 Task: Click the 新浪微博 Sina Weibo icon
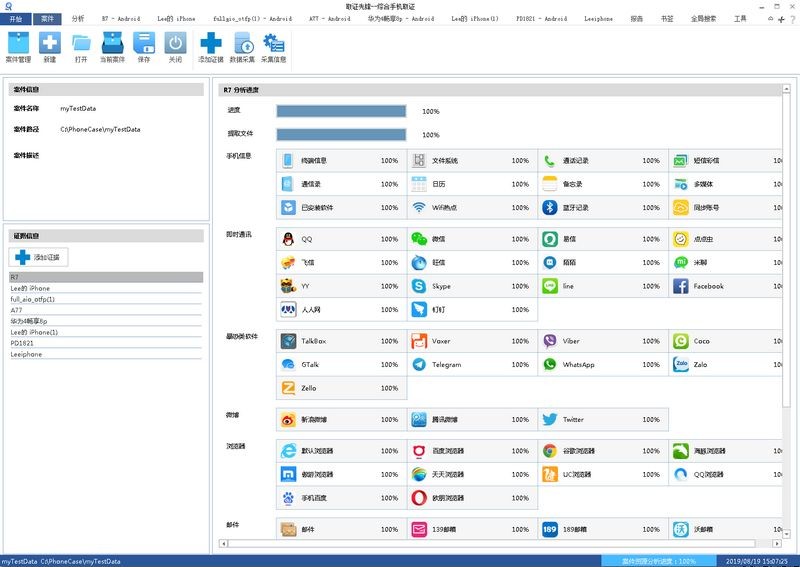click(x=288, y=420)
